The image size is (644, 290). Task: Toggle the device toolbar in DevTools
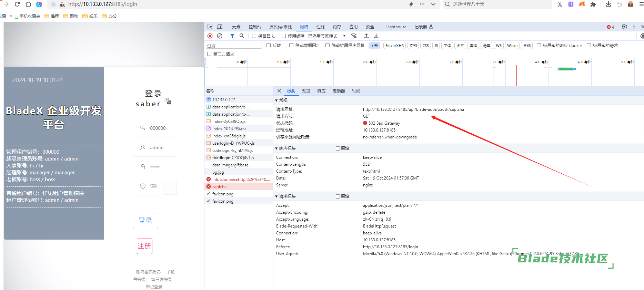(x=220, y=27)
